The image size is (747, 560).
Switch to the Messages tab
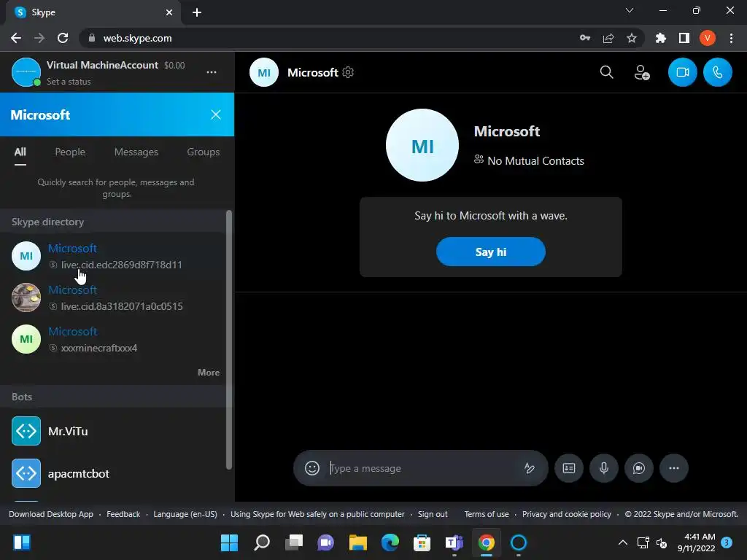[136, 152]
